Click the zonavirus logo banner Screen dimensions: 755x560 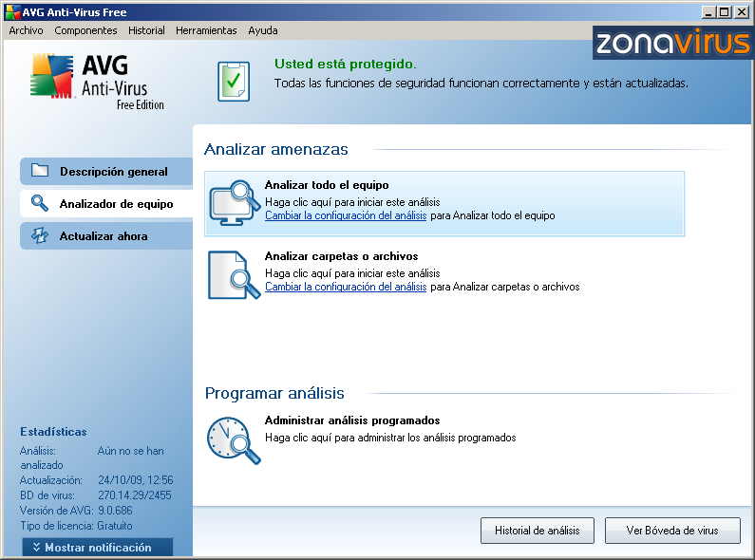672,43
